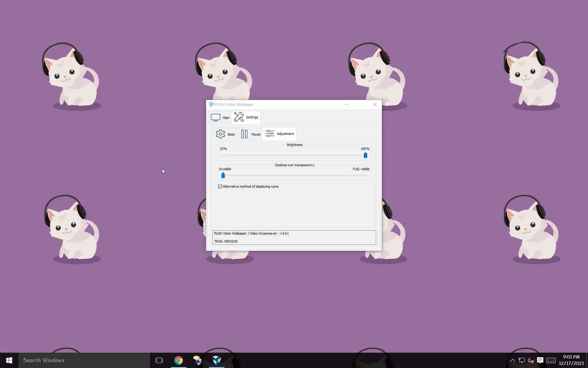Click the PUSH Video Wallpaper title icon
This screenshot has height=368, width=588.
click(211, 105)
